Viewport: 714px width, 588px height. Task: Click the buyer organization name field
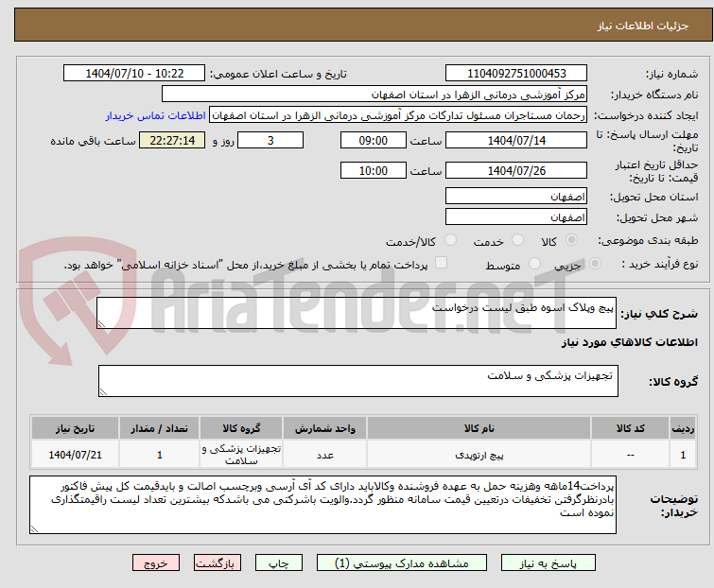(374, 95)
